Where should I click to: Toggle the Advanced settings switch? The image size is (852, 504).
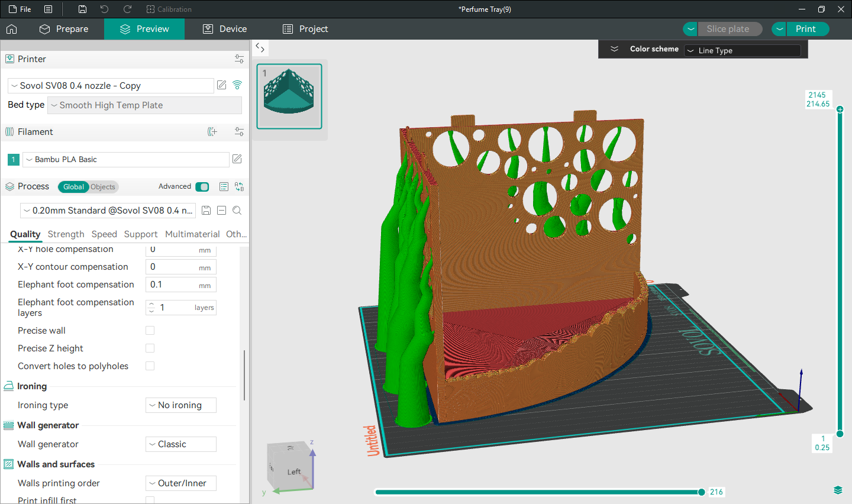click(x=202, y=187)
